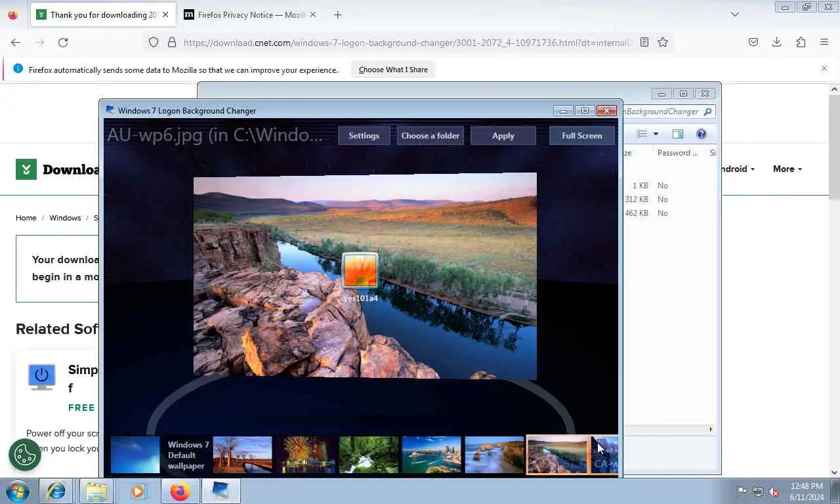Open the Windows Start menu

[18, 491]
